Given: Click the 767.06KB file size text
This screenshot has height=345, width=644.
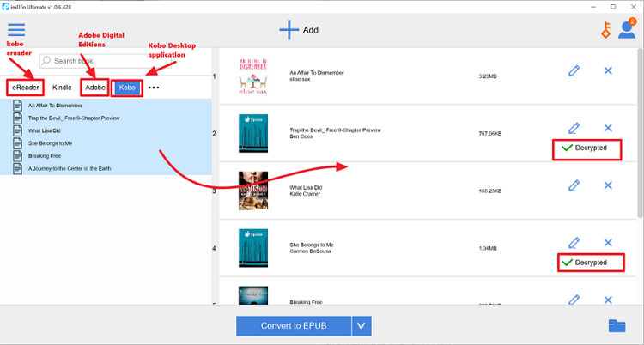Looking at the screenshot, I should (490, 134).
